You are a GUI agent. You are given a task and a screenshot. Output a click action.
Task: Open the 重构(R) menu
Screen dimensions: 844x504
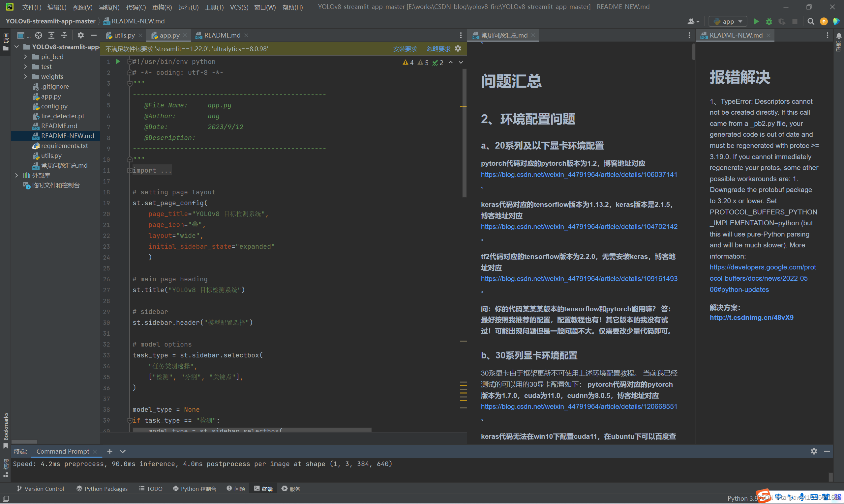click(x=162, y=7)
